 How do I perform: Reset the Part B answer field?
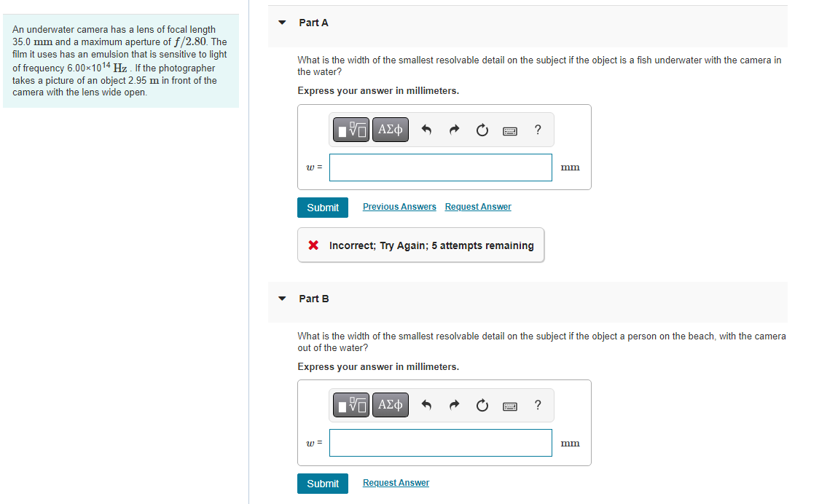click(482, 405)
